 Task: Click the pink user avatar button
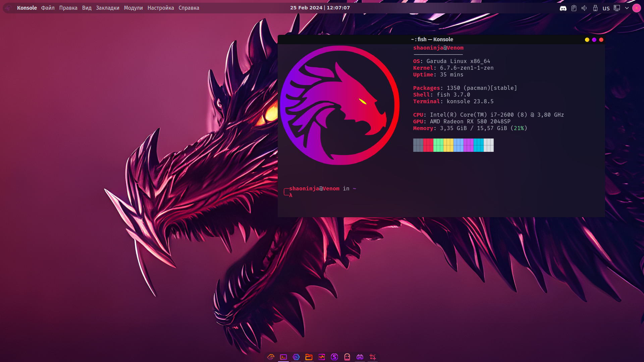tap(636, 8)
